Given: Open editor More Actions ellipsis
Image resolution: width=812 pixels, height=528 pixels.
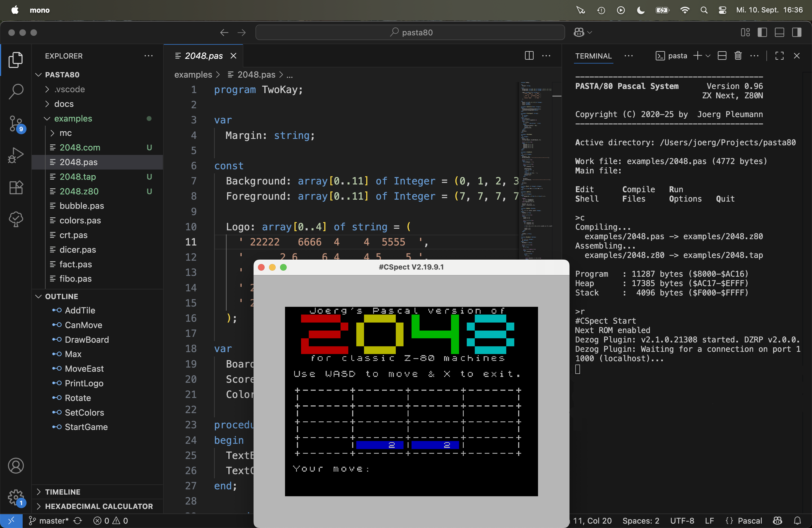Looking at the screenshot, I should 546,56.
